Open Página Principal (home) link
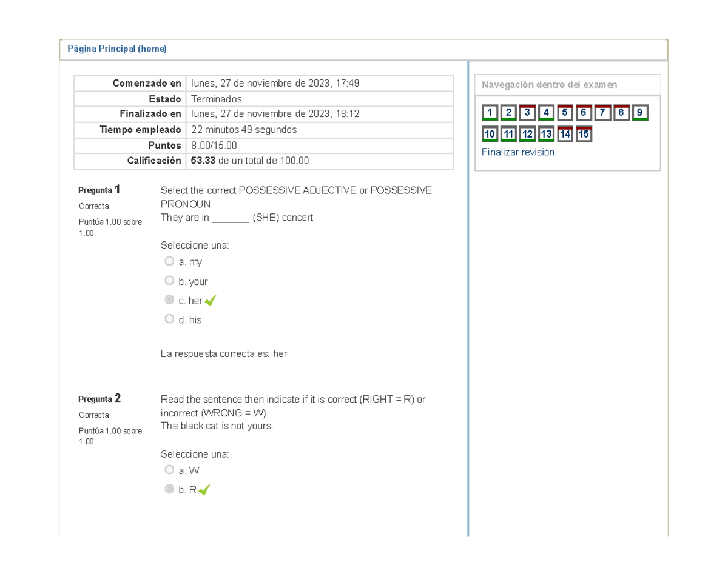The height and width of the screenshot is (562, 728). 117,49
